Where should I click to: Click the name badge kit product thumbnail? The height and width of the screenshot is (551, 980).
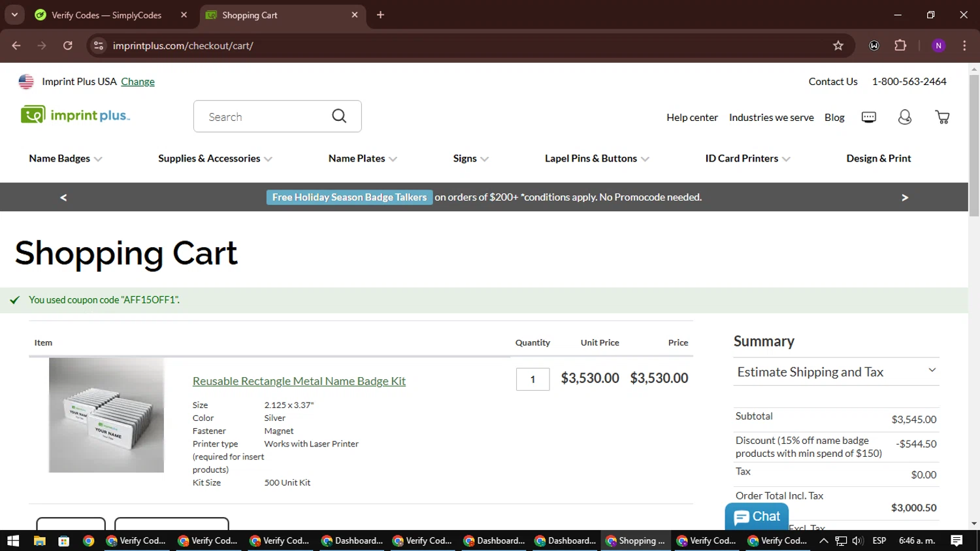(106, 415)
